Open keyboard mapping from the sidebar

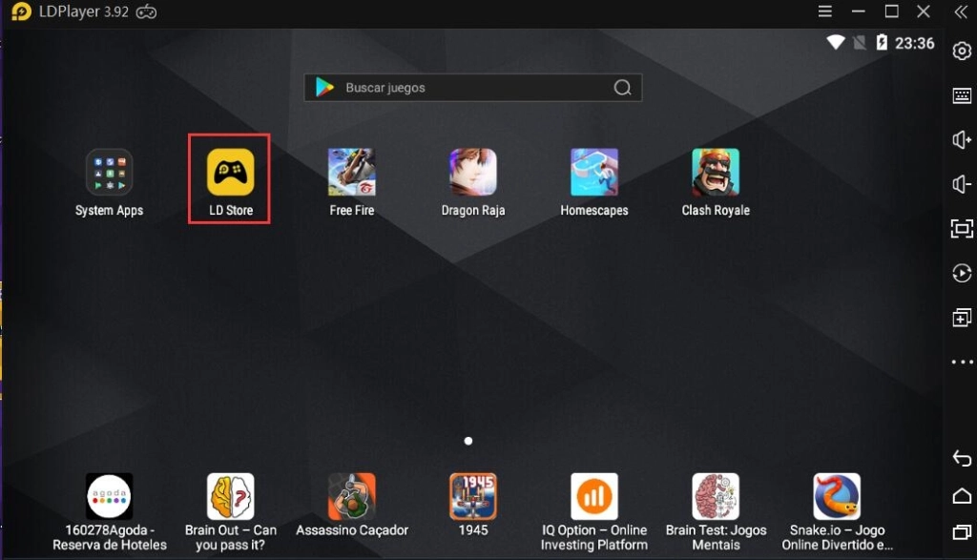[x=962, y=95]
